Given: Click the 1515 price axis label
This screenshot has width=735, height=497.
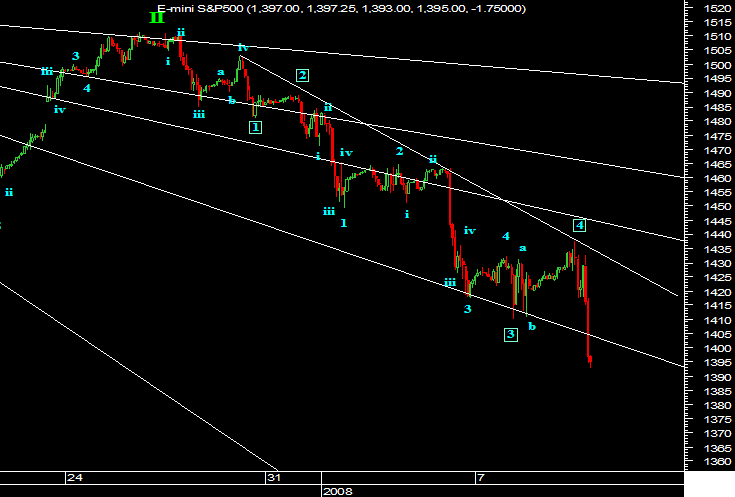Looking at the screenshot, I should [x=717, y=22].
